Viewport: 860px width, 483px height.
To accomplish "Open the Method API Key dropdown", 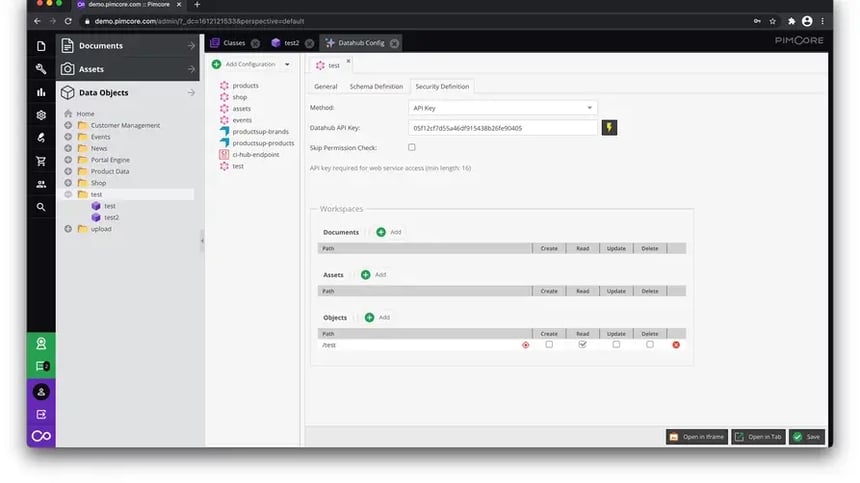I will pyautogui.click(x=502, y=108).
